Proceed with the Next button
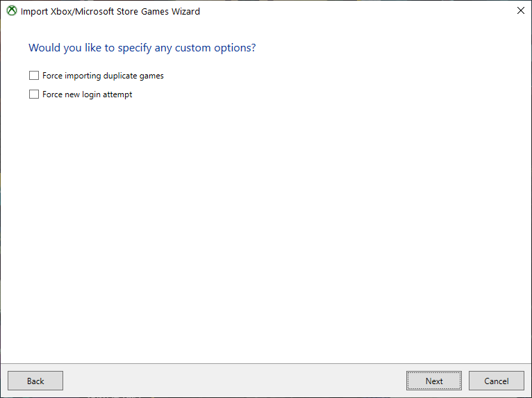The image size is (532, 398). coord(434,381)
